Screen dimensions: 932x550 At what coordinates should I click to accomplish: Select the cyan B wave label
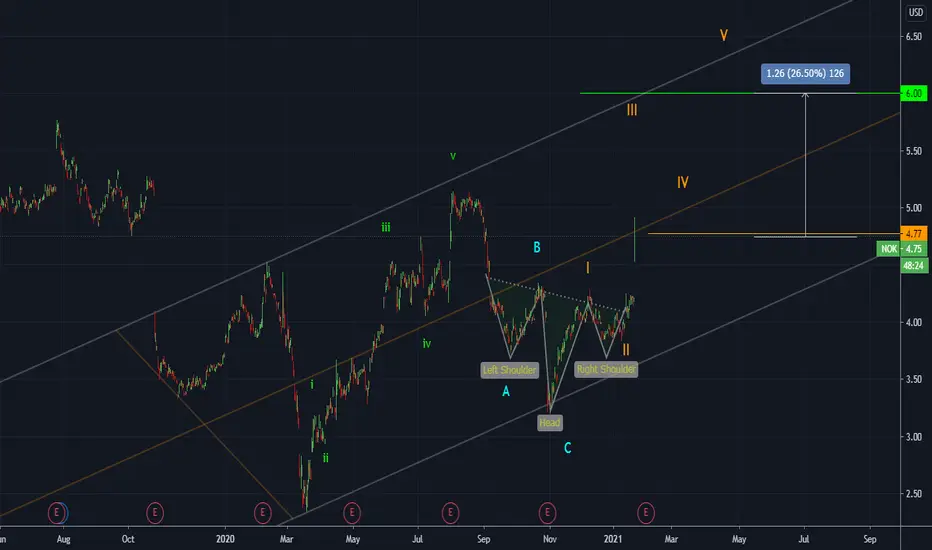pos(537,247)
